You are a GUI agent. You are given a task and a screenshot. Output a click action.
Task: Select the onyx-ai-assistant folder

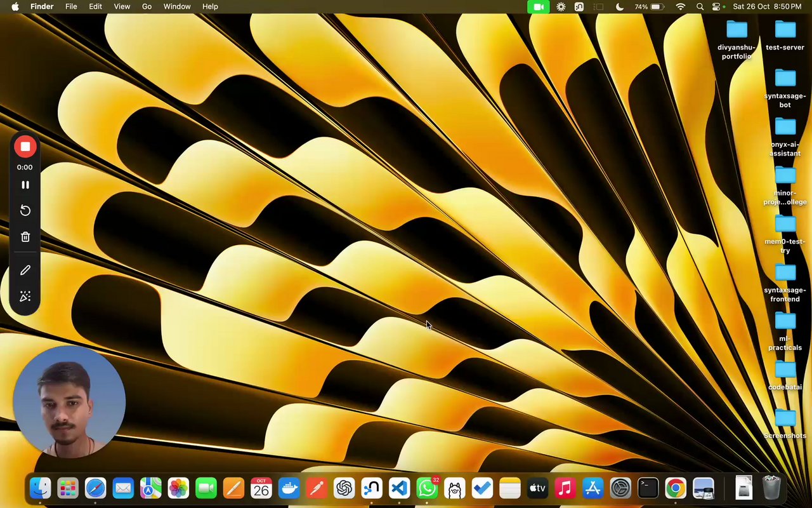coord(785,137)
